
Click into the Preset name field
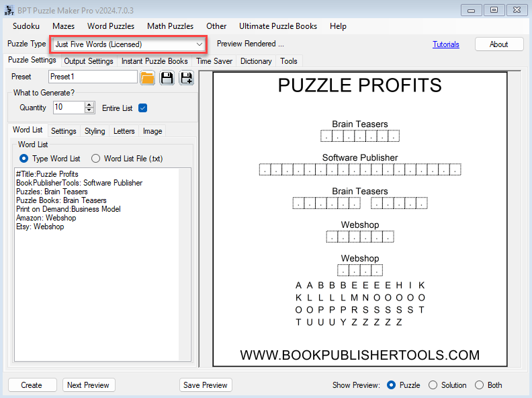[x=93, y=77]
